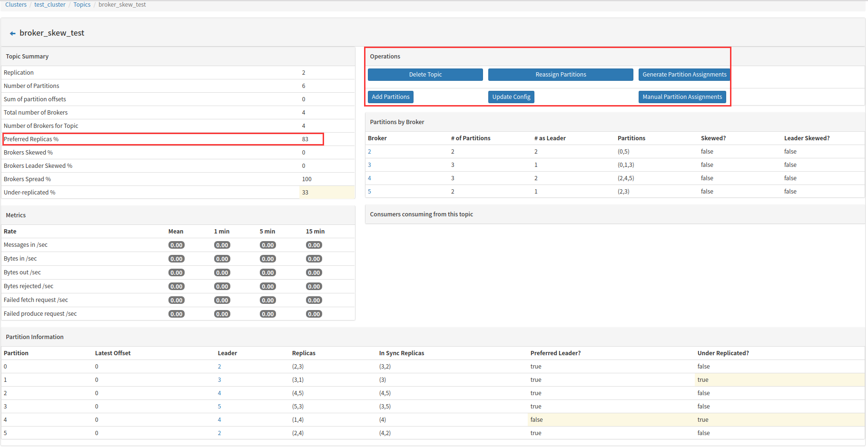Screen dimensions: 868x447
Task: Open broker 4 in Partitions by Broker
Action: [x=369, y=178]
